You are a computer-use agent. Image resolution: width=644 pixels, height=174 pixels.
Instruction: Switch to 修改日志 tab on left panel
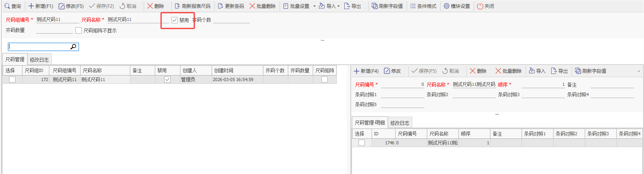(x=39, y=60)
